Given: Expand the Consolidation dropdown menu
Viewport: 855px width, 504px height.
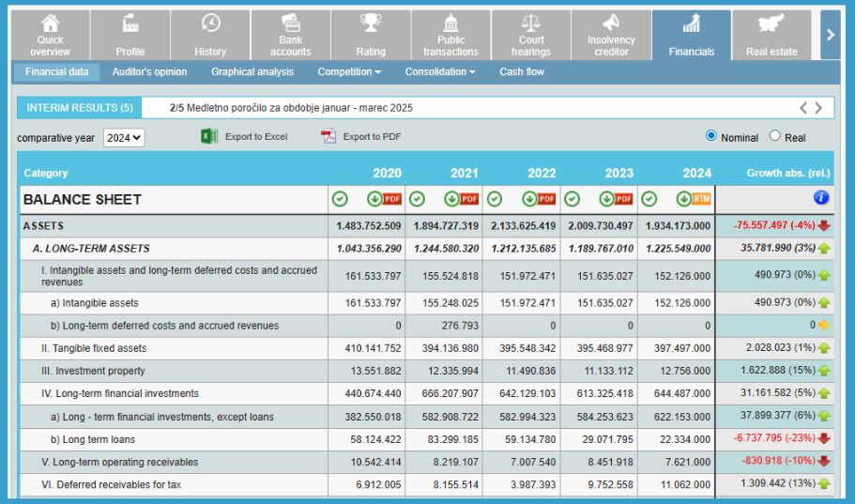Looking at the screenshot, I should [440, 72].
